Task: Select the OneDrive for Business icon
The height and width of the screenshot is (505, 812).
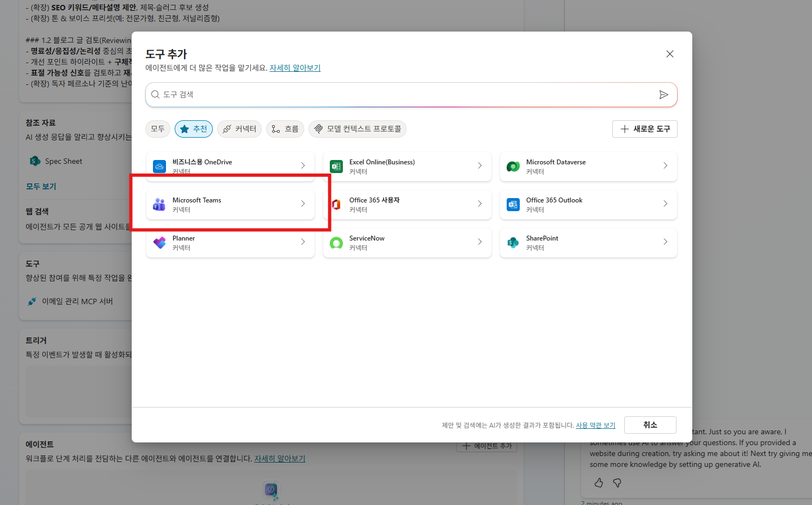Action: [159, 166]
